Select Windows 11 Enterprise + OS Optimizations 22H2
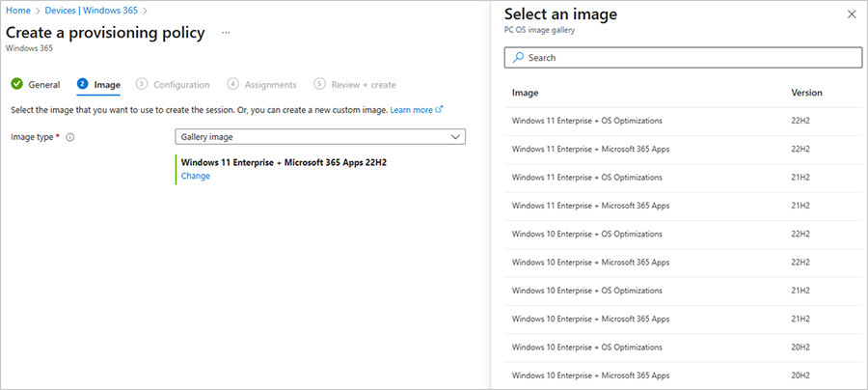The image size is (868, 390). point(683,121)
